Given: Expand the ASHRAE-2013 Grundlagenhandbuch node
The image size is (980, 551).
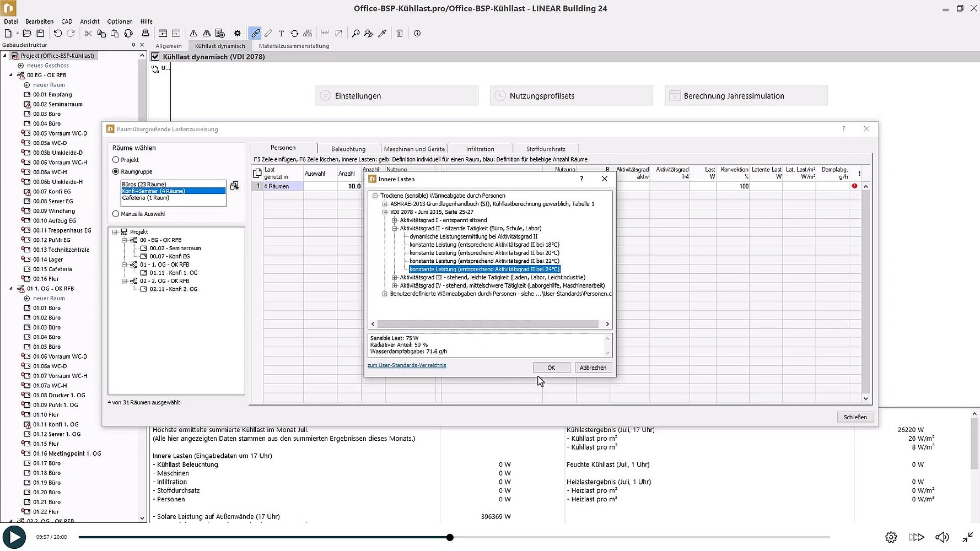Looking at the screenshot, I should click(385, 204).
